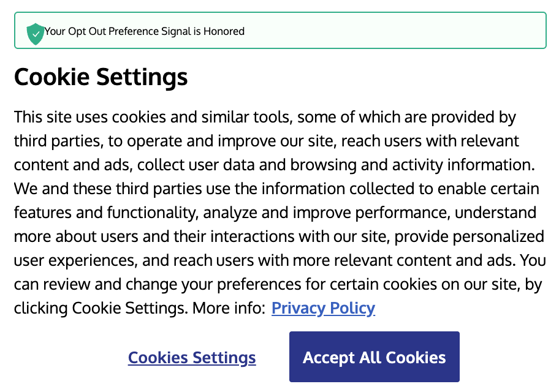Click the 'More info:' label before the link
Screen dimensions: 559x392
click(228, 307)
